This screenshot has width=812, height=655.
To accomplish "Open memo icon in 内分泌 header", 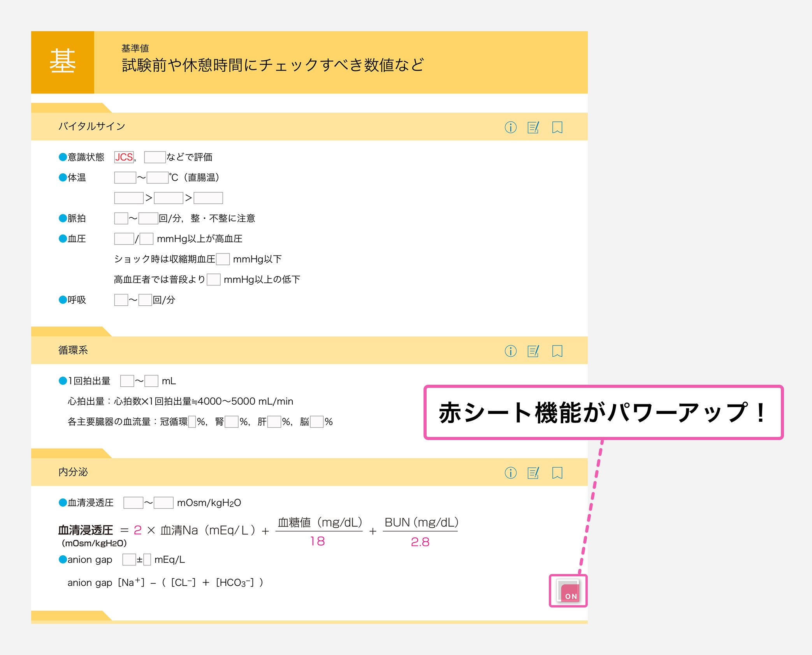I will (533, 473).
